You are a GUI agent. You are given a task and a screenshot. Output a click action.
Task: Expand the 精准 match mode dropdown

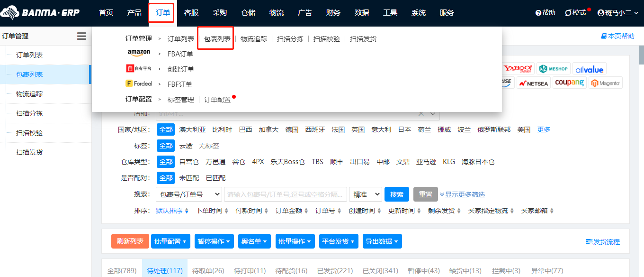click(365, 194)
